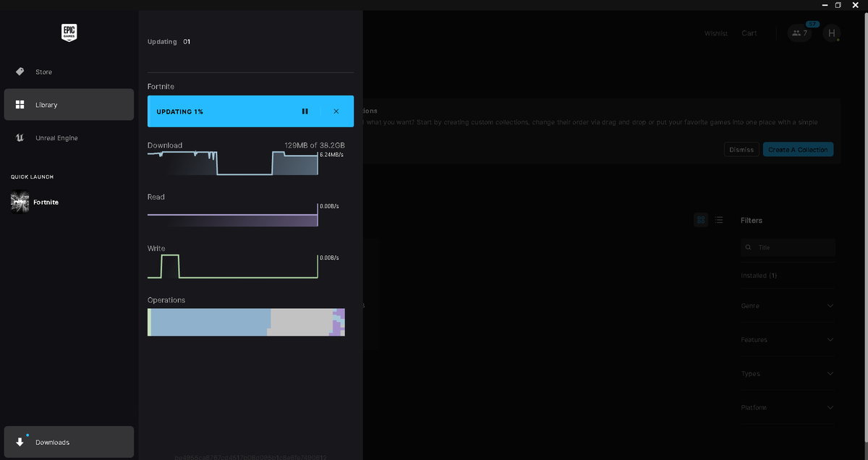Screen dimensions: 868x460
Task: Click the Create A Collection button
Action: (x=798, y=149)
